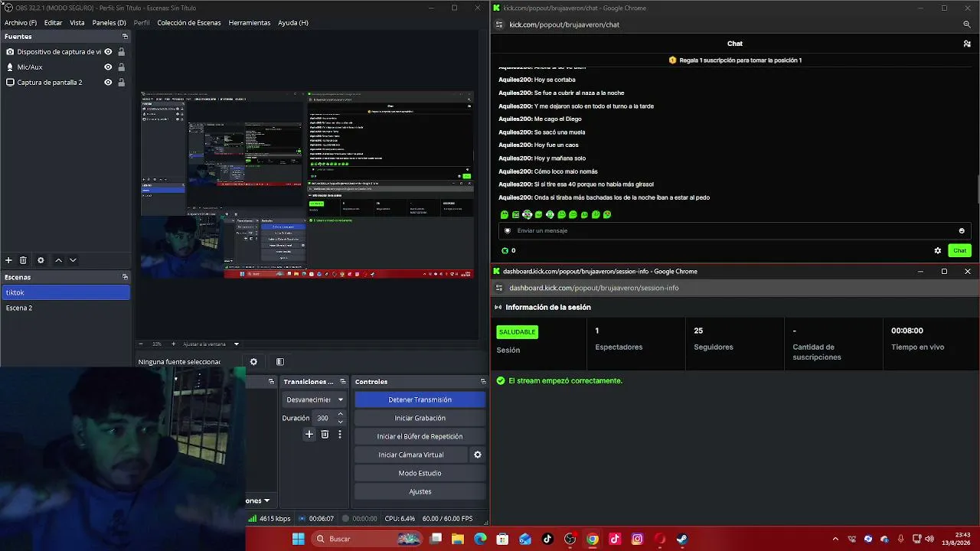
Task: Click the Duración 300 value field
Action: pos(325,418)
